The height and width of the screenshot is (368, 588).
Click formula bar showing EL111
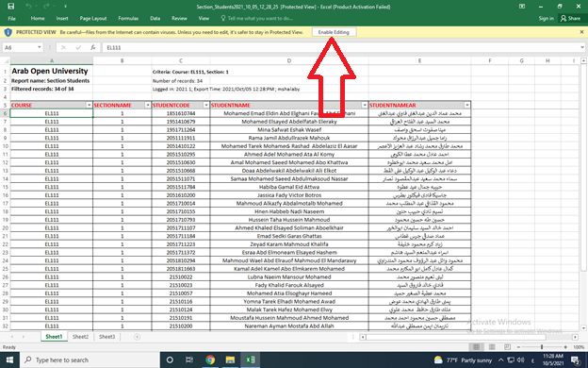(x=340, y=47)
